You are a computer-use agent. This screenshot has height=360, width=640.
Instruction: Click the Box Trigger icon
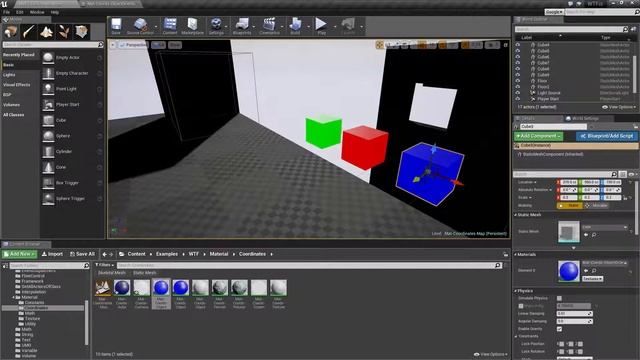coord(48,183)
